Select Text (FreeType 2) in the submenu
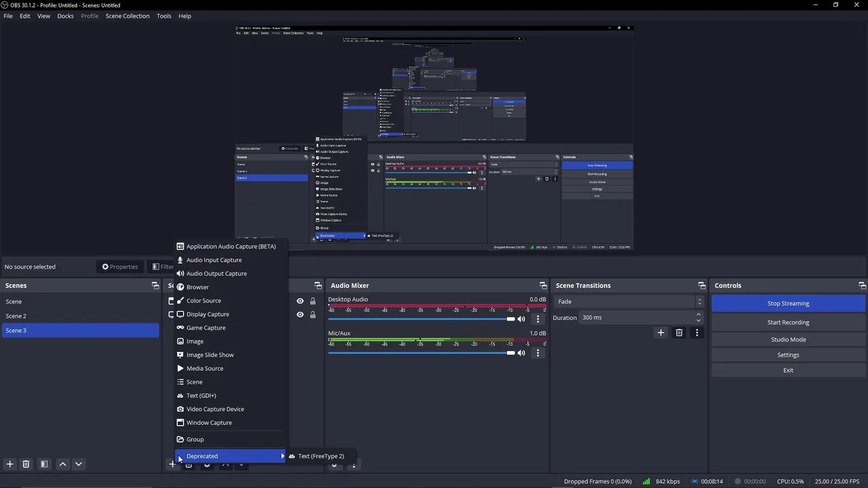Image resolution: width=868 pixels, height=488 pixels. (x=320, y=456)
